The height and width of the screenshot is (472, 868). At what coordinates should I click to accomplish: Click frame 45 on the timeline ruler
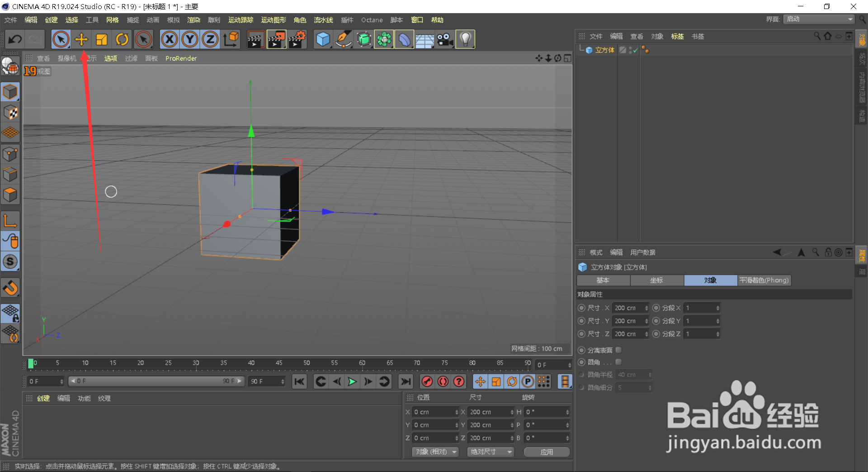[279, 363]
